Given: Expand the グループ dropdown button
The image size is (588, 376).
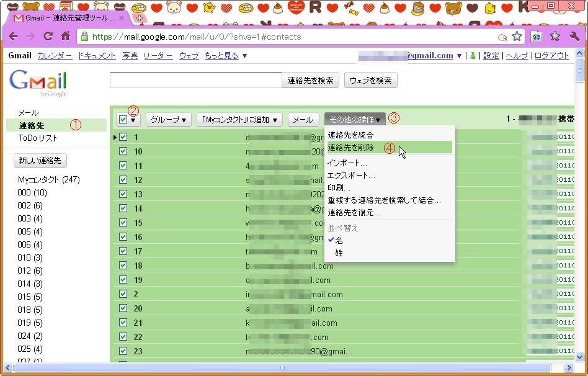Looking at the screenshot, I should (x=169, y=119).
